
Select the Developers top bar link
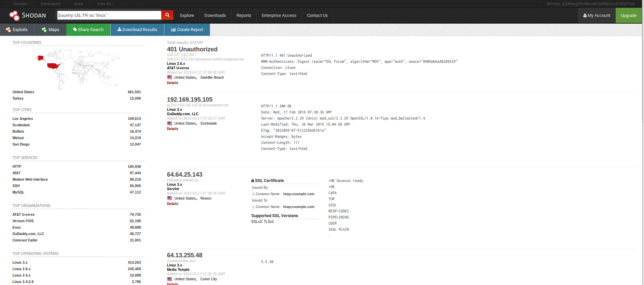click(51, 4)
